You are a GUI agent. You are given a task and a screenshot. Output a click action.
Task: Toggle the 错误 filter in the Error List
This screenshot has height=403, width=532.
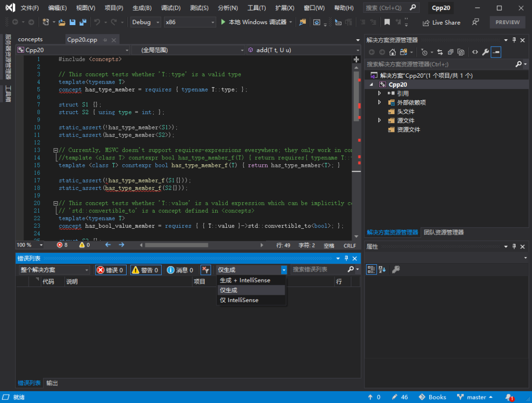tap(110, 270)
